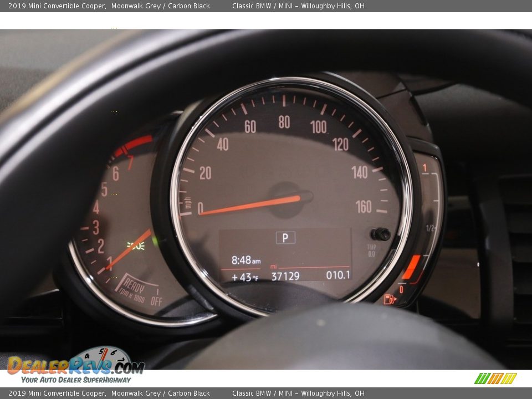Click the 60 mark on the speedometer
This screenshot has height=399, width=532.
250,126
